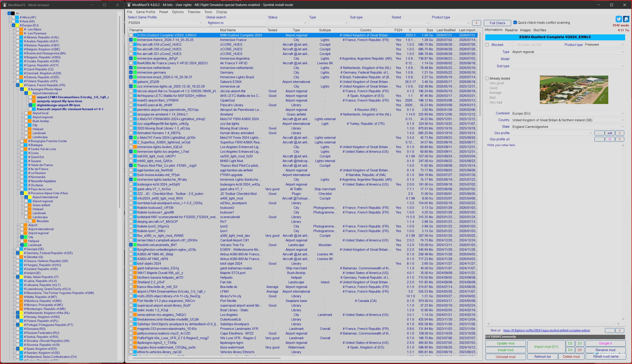Collapse the Europe (EU) tree node
The height and width of the screenshot is (364, 632).
pyautogui.click(x=10, y=25)
